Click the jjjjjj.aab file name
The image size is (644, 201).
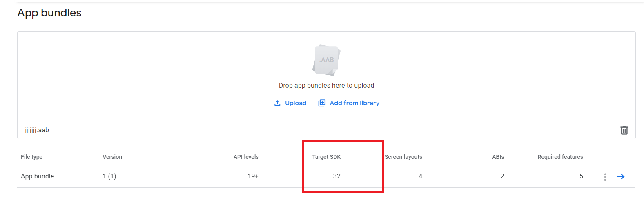pos(37,130)
